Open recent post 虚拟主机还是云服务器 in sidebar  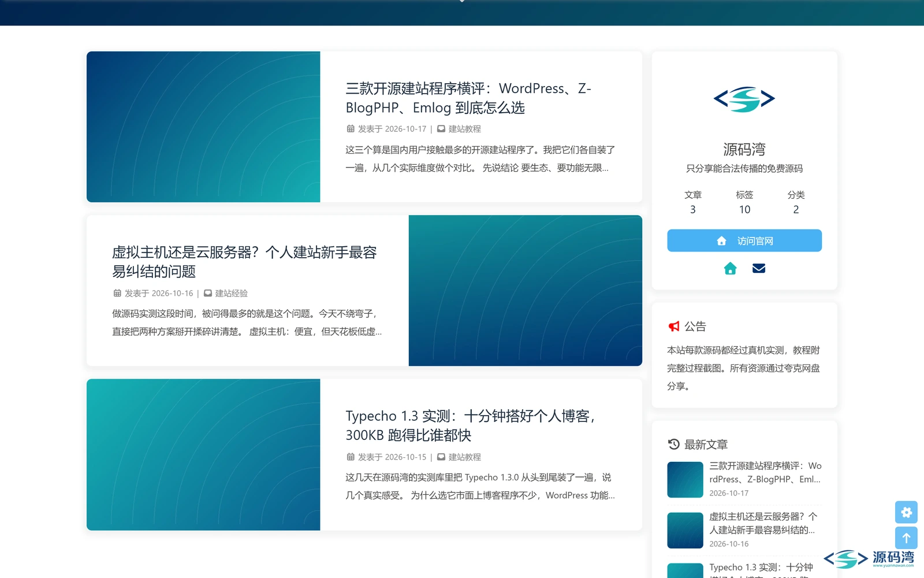(763, 523)
